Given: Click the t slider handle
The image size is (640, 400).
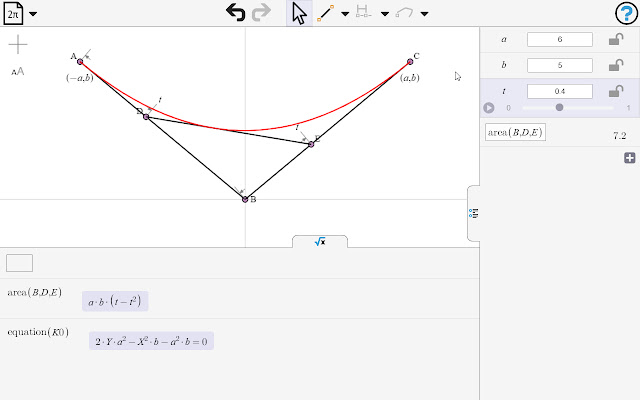Looking at the screenshot, I should coord(559,107).
